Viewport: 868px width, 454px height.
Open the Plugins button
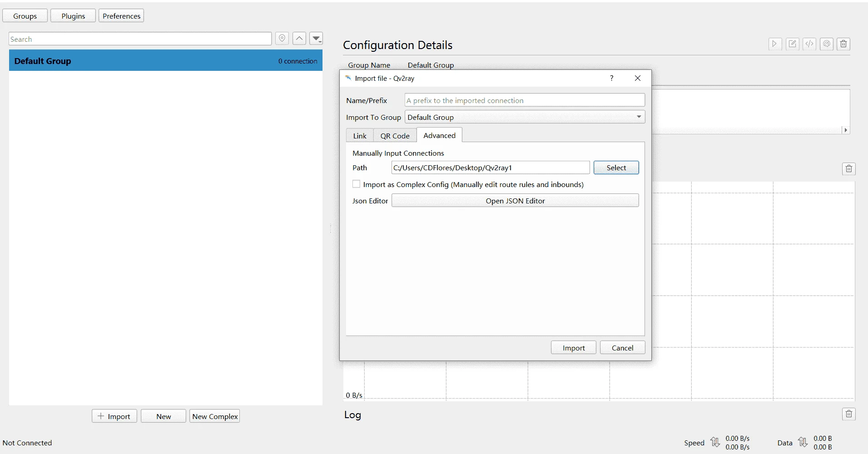[73, 16]
